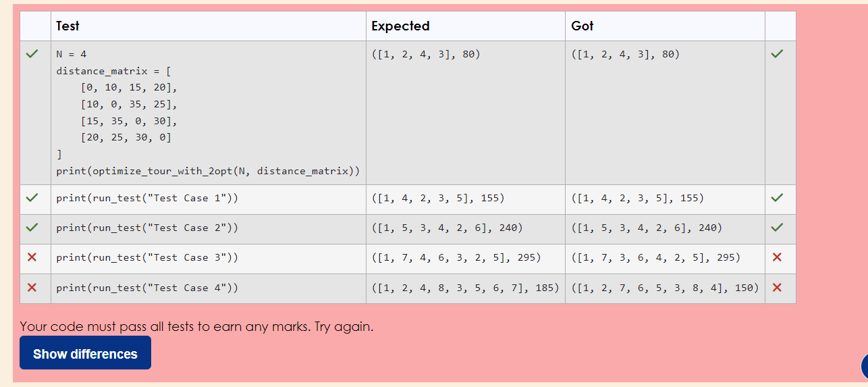The height and width of the screenshot is (387, 868).
Task: Click the Got column header
Action: pos(582,26)
